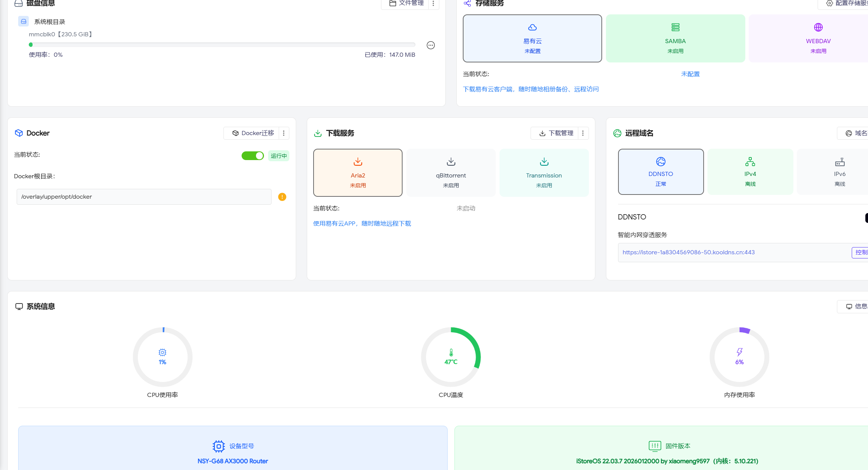Click the WEBDAV globe icon

818,27
